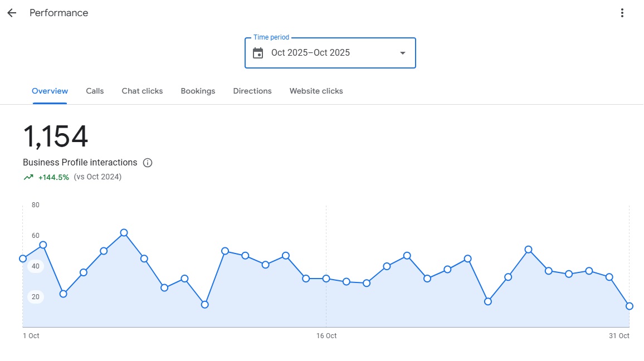Select the Bookings tab
644x361 pixels.
click(198, 91)
